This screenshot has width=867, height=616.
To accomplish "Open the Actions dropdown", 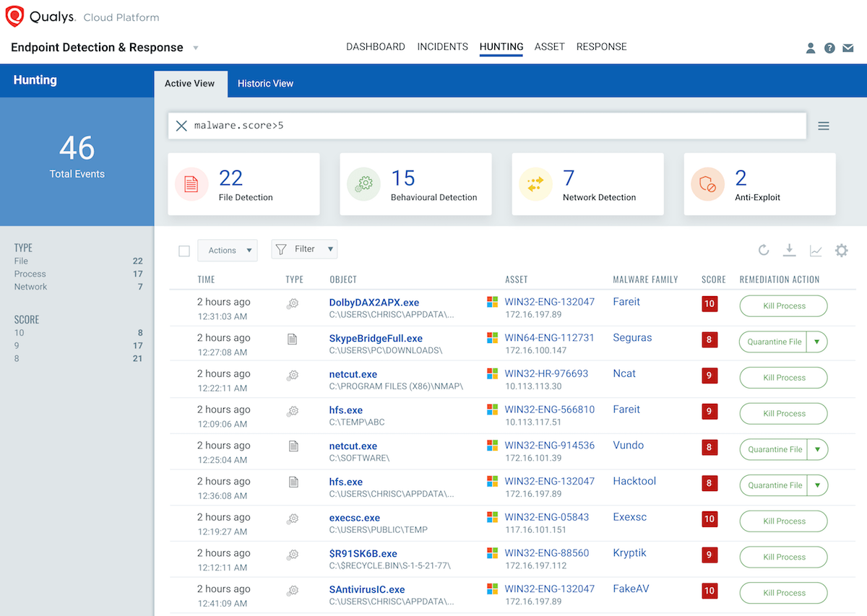I will pyautogui.click(x=228, y=251).
